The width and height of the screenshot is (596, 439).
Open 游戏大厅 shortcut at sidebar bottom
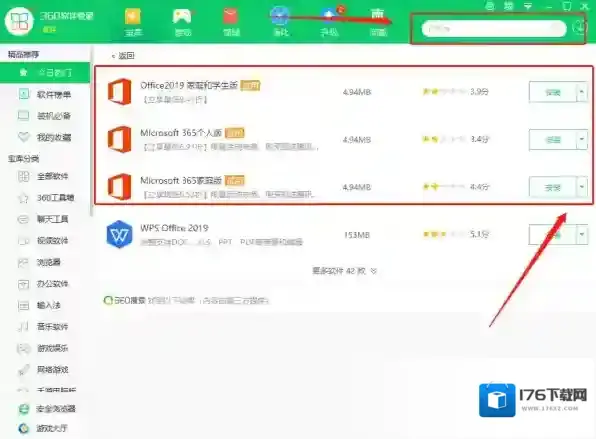coord(43,428)
